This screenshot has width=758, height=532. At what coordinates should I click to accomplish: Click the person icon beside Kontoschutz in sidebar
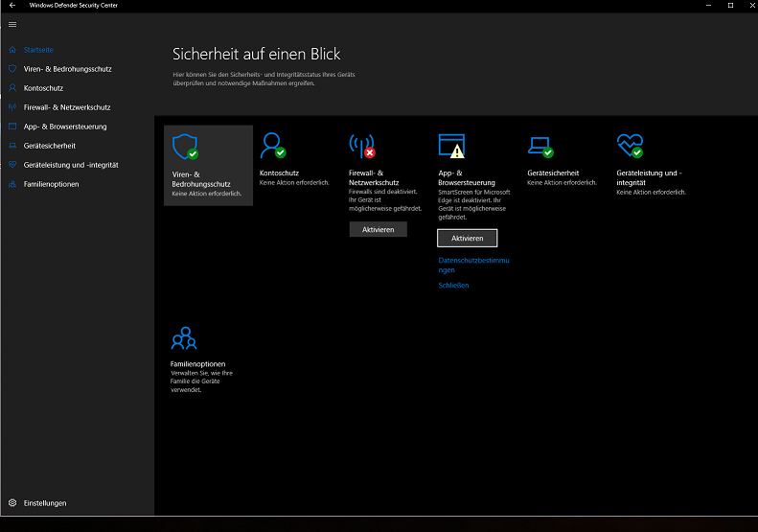[12, 88]
